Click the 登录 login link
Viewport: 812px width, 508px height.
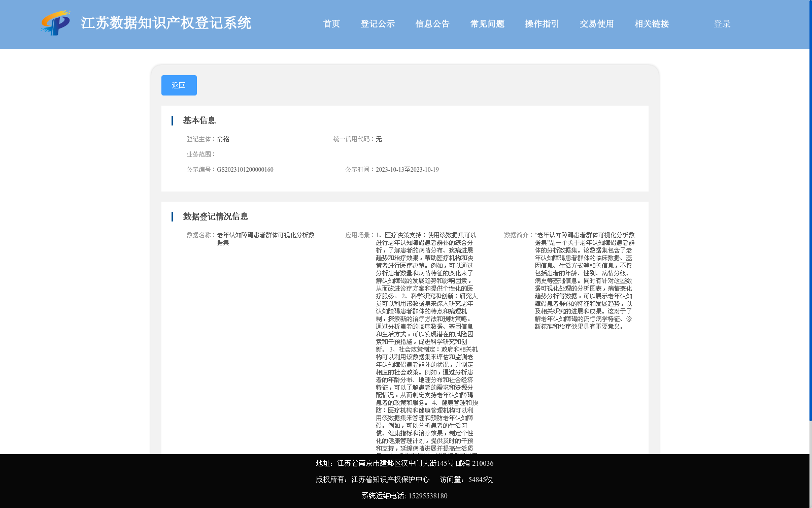[x=722, y=24]
